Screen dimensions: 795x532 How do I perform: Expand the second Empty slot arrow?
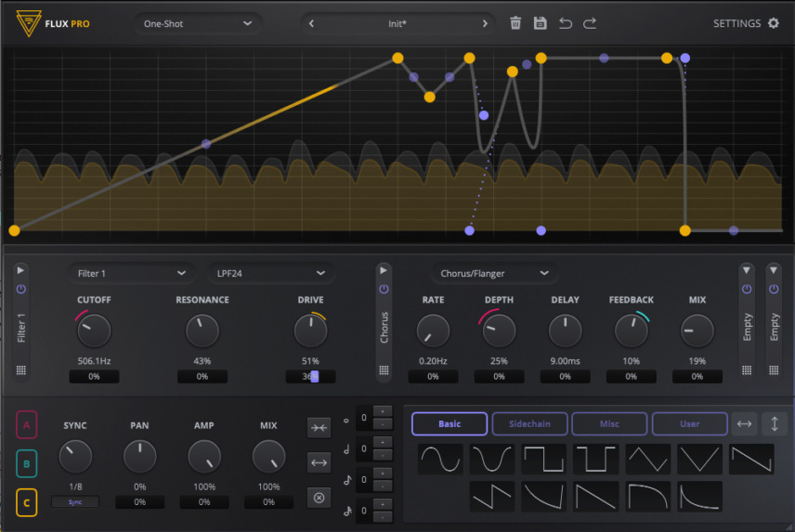pyautogui.click(x=774, y=270)
